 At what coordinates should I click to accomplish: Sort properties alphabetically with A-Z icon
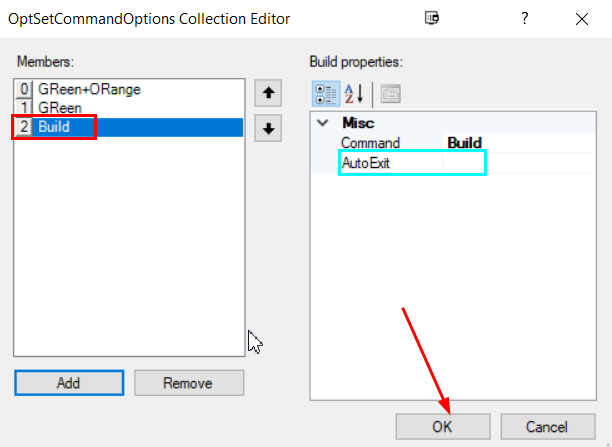click(x=354, y=94)
